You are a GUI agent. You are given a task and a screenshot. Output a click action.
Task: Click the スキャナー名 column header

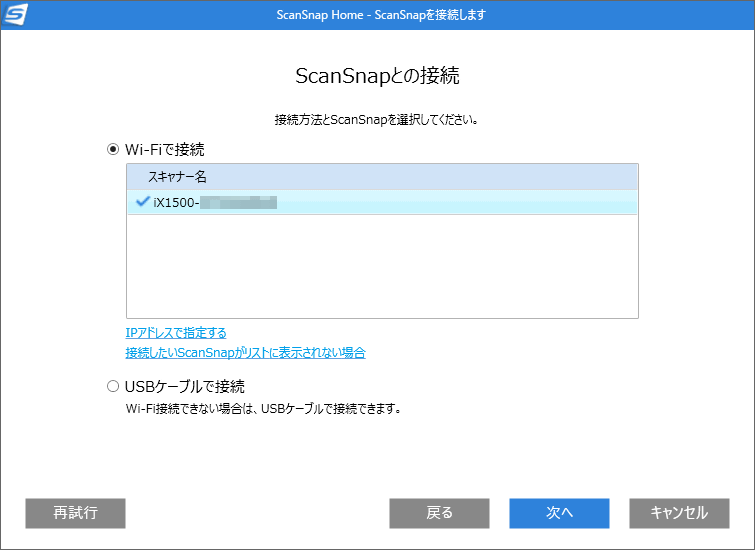[x=382, y=177]
